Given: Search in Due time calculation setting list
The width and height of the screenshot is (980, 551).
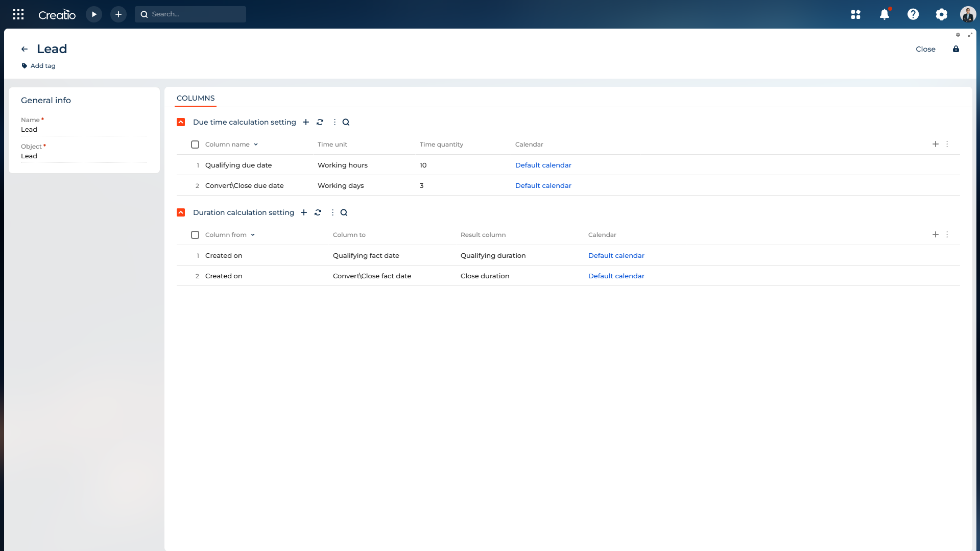Looking at the screenshot, I should 346,122.
